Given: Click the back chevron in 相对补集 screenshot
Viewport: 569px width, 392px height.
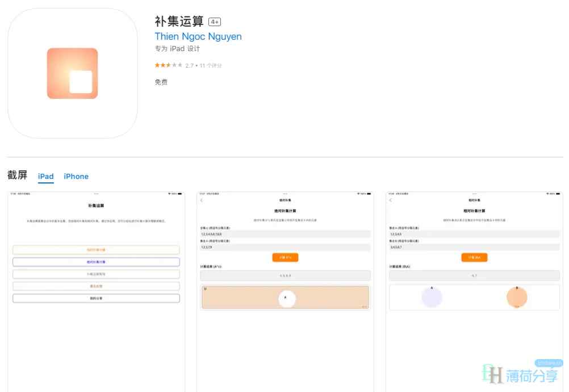Looking at the screenshot, I should coord(390,200).
